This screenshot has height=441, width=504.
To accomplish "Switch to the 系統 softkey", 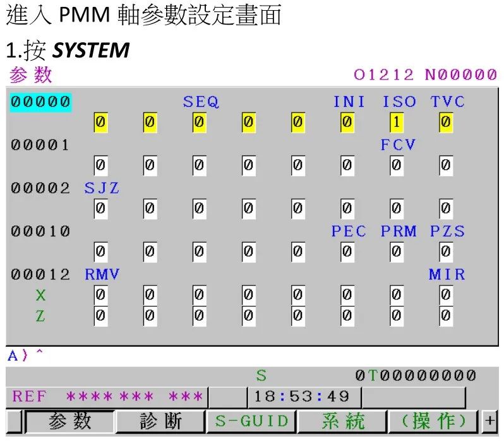I will point(343,421).
